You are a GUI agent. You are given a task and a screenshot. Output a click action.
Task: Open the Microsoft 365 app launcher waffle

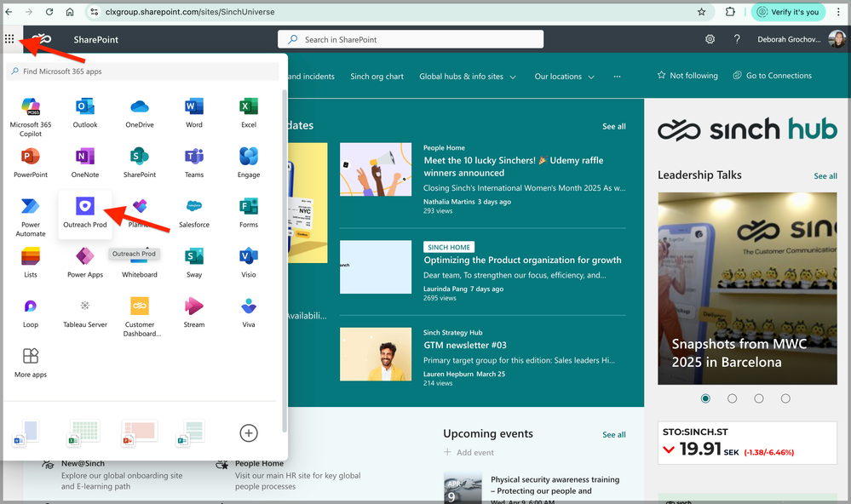click(9, 38)
